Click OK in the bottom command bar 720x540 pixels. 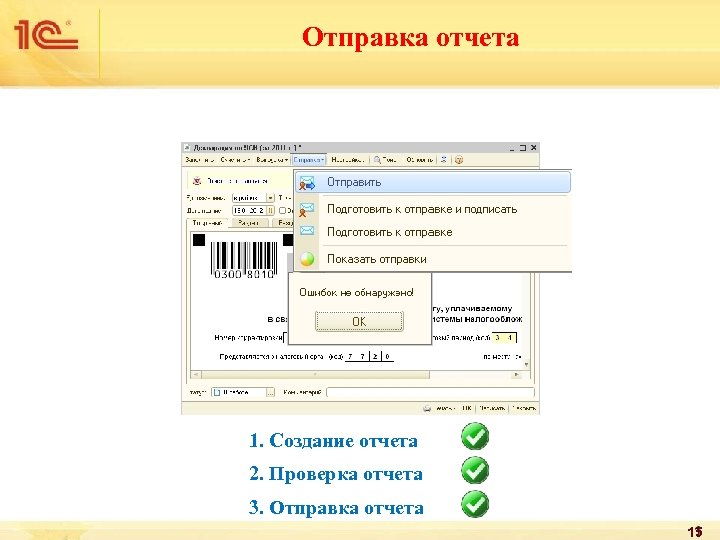pos(467,408)
